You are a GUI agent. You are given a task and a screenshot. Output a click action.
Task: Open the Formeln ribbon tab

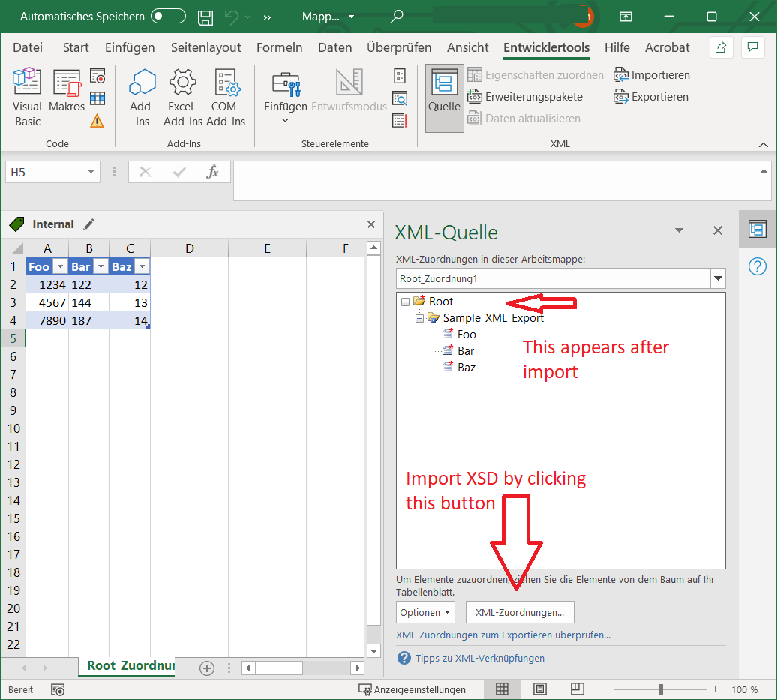click(x=279, y=47)
